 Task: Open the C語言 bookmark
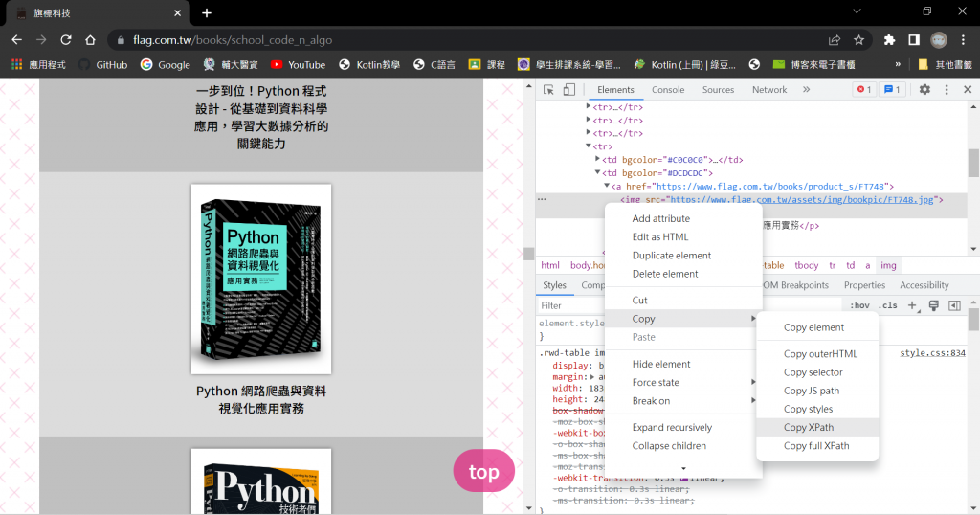coord(434,64)
